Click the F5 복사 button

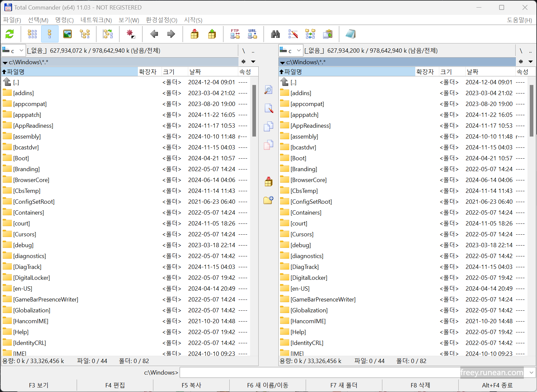pyautogui.click(x=192, y=385)
